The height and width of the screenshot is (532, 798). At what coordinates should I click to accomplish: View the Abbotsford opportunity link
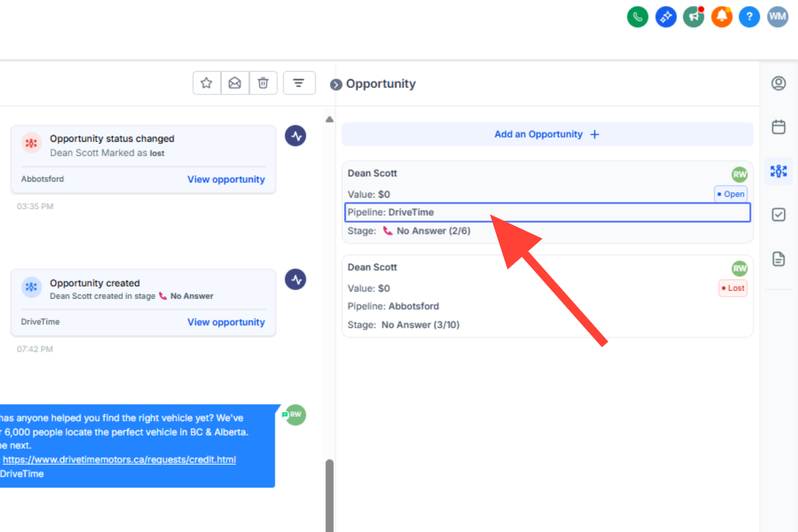(226, 179)
